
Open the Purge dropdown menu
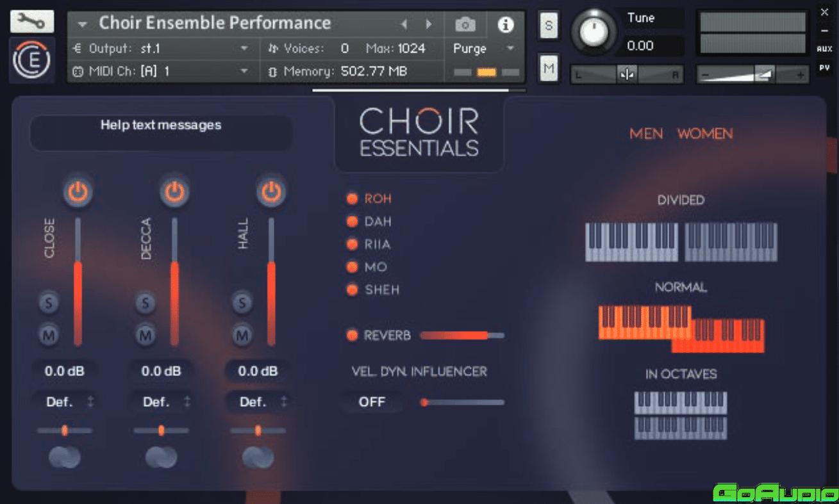pos(484,49)
